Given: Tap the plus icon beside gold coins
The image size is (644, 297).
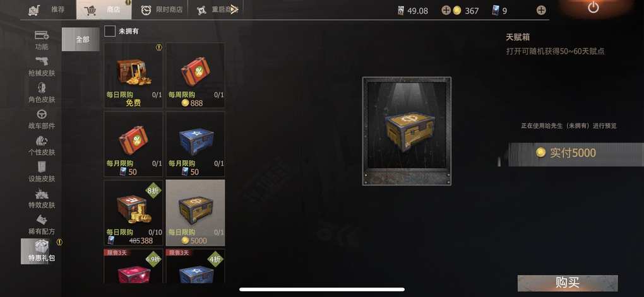Looking at the screenshot, I should point(446,10).
